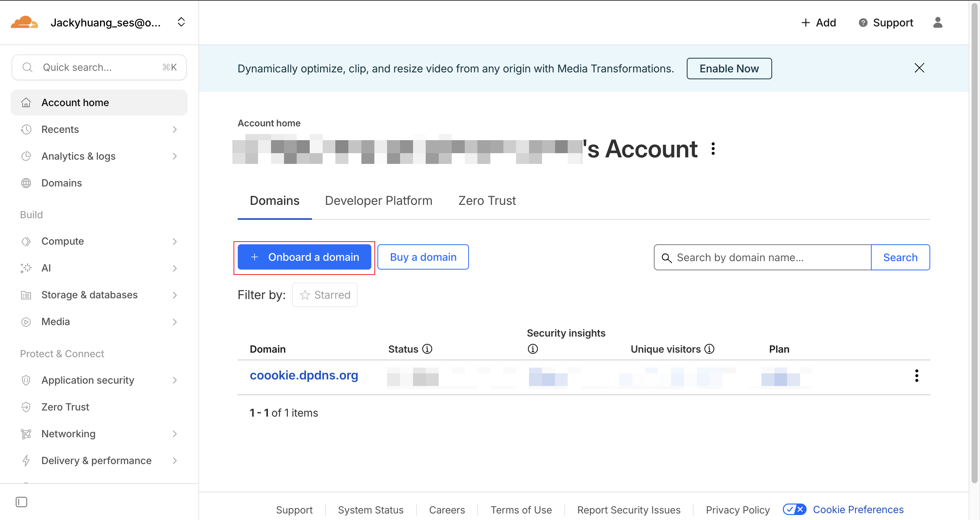
Task: Click the Cloudflare logo icon
Action: (x=24, y=22)
